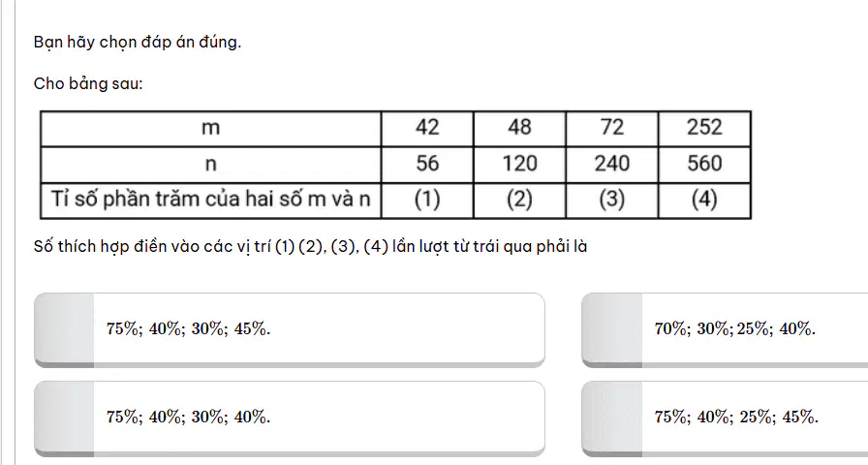Choose answer 75%; 40%; 30%; 40%.
The image size is (868, 465).
pos(290,418)
